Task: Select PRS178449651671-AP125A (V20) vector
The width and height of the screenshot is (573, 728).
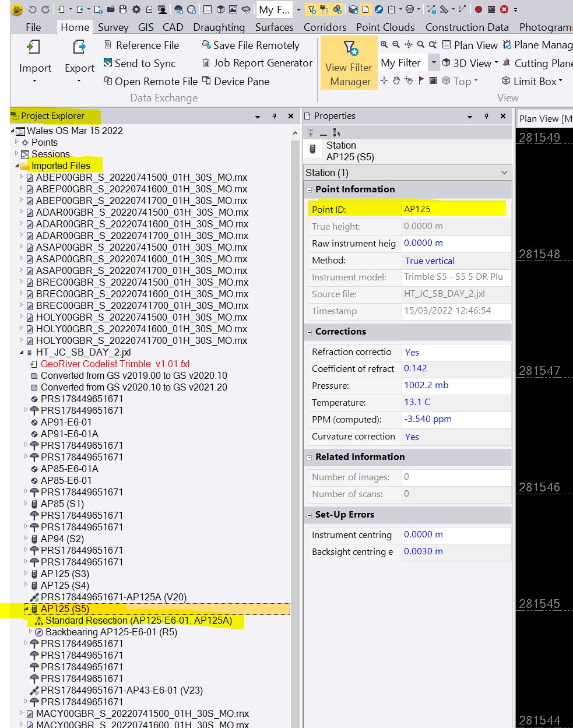Action: pos(114,597)
